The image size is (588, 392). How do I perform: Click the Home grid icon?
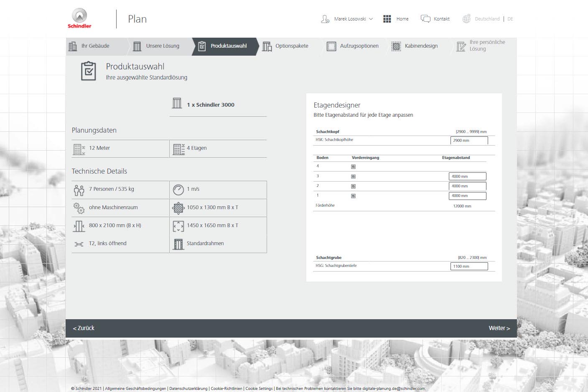tap(387, 19)
